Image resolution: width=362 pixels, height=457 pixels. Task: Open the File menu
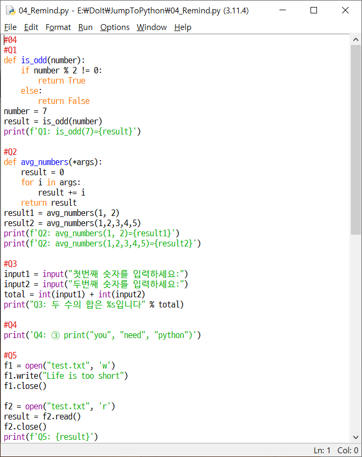pyautogui.click(x=10, y=27)
